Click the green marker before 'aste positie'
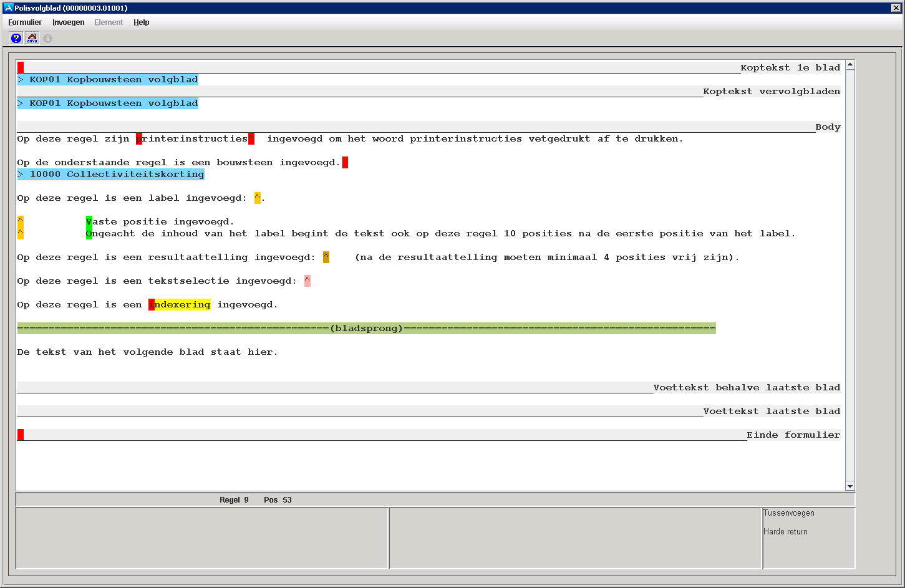Viewport: 905px width, 588px height. click(89, 222)
